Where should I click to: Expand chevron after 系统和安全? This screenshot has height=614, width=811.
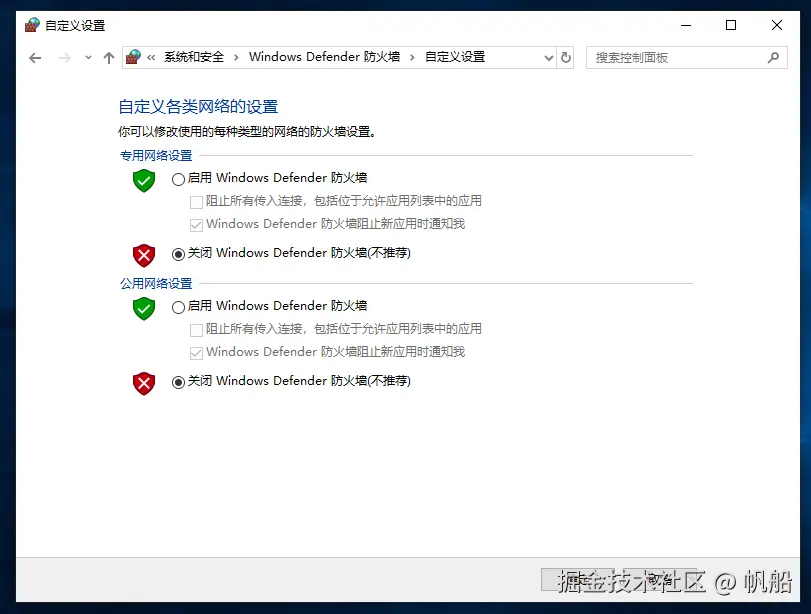[x=236, y=57]
